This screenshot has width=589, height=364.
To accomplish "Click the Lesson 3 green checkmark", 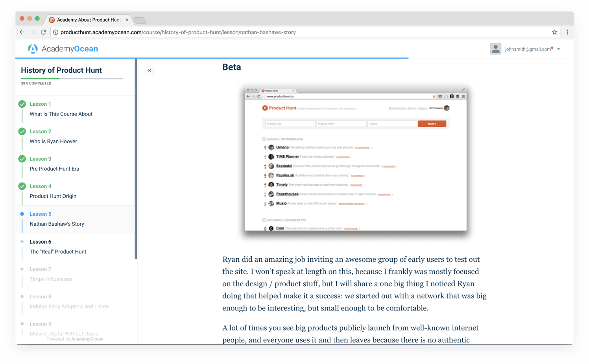I will 22,159.
